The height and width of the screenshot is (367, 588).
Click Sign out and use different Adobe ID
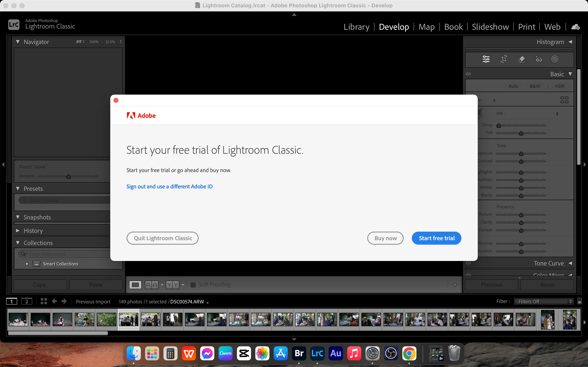[x=169, y=186]
